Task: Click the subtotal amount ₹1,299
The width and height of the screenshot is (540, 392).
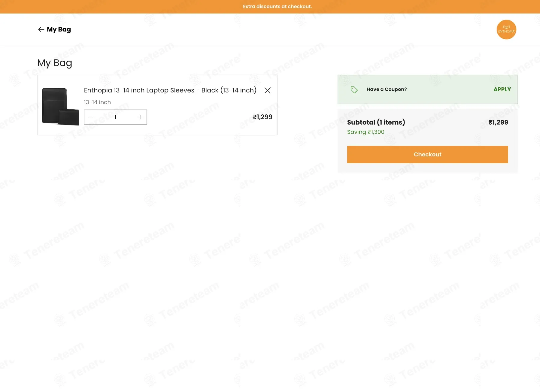Action: click(x=498, y=122)
